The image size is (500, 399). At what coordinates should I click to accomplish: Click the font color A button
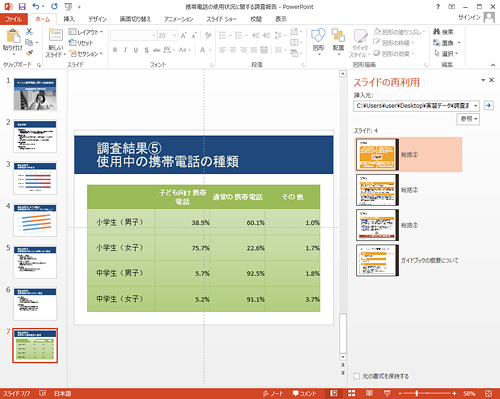(x=202, y=50)
